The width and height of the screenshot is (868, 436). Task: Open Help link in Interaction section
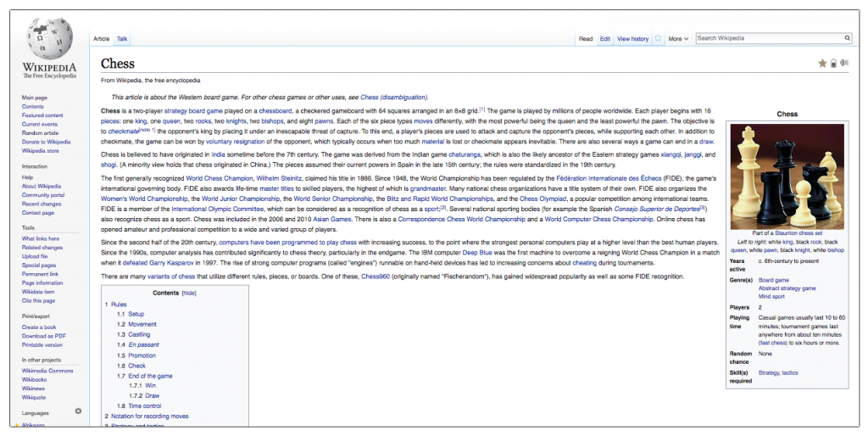[x=27, y=177]
